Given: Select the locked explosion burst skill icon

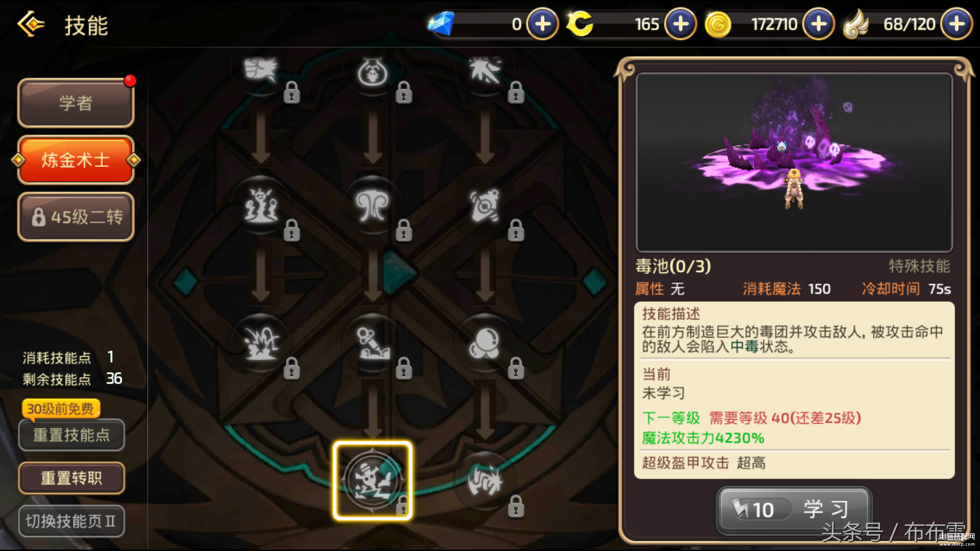Looking at the screenshot, I should click(261, 343).
